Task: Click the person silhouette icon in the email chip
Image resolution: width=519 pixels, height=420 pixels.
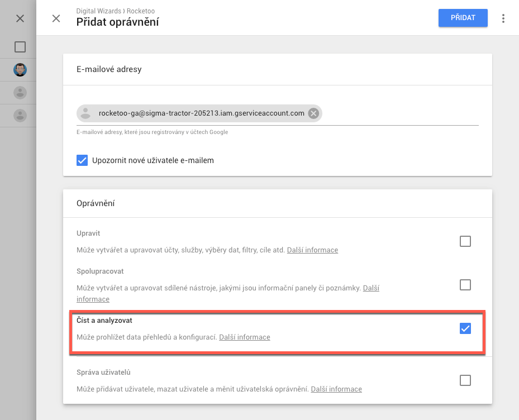Action: [x=85, y=113]
